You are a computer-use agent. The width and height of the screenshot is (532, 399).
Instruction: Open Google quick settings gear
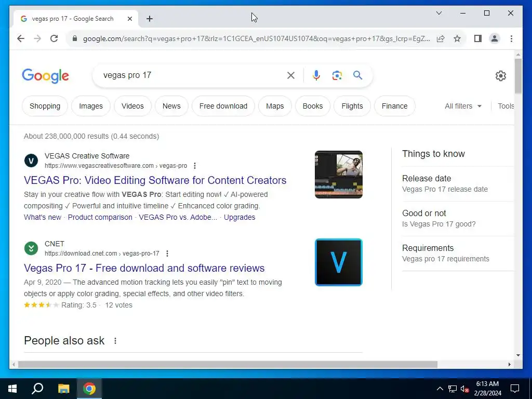(500, 76)
